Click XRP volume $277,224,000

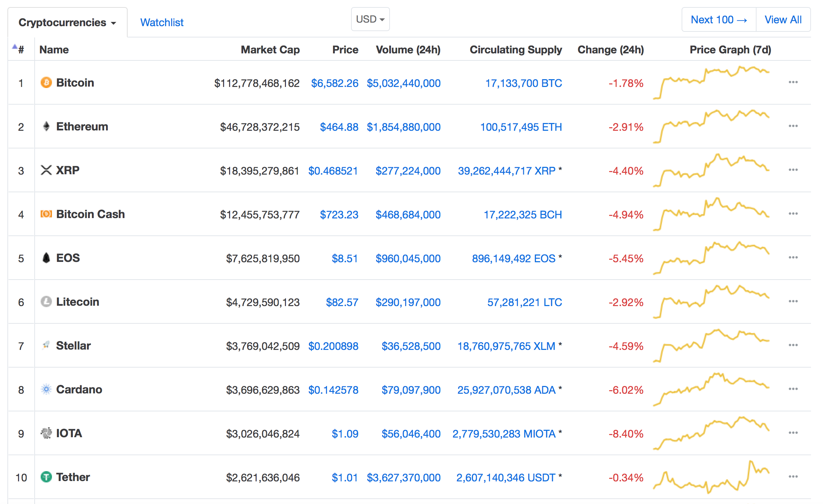(408, 171)
